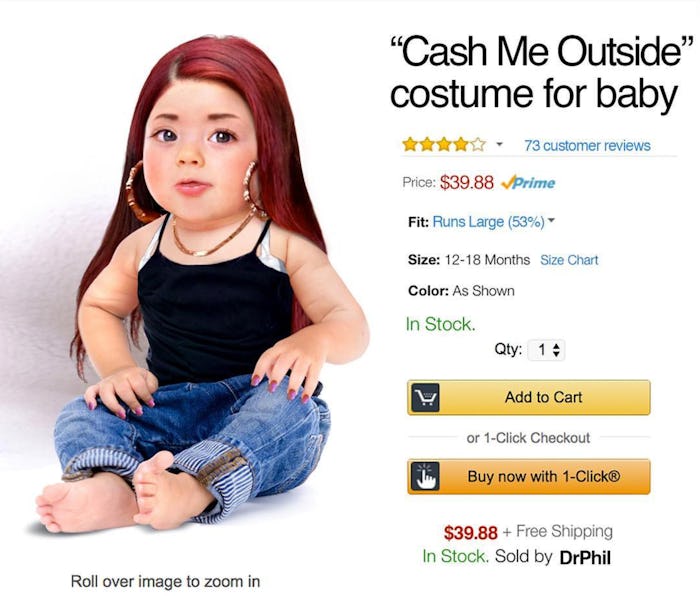Click Buy now with 1-Click button

529,476
